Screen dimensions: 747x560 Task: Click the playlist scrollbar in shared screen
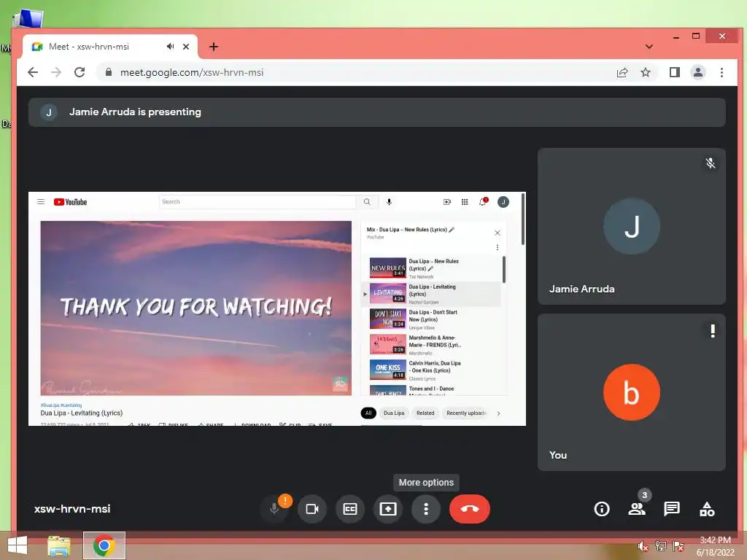click(x=504, y=270)
